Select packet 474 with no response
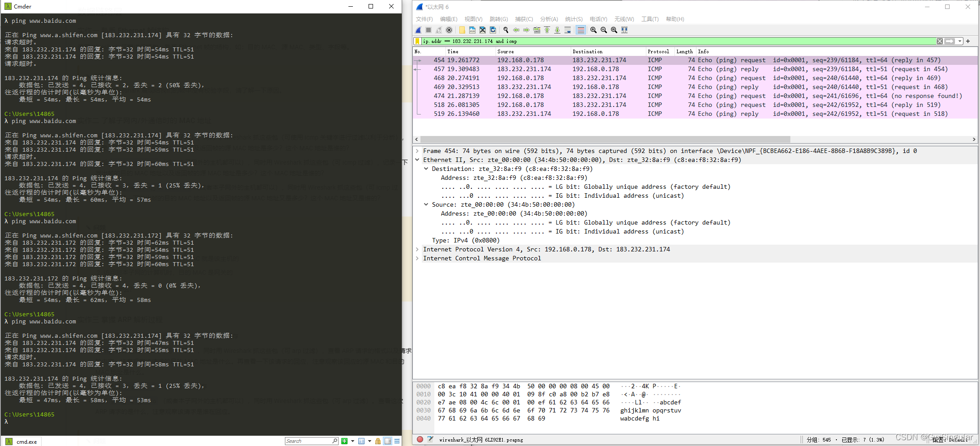 (695, 96)
